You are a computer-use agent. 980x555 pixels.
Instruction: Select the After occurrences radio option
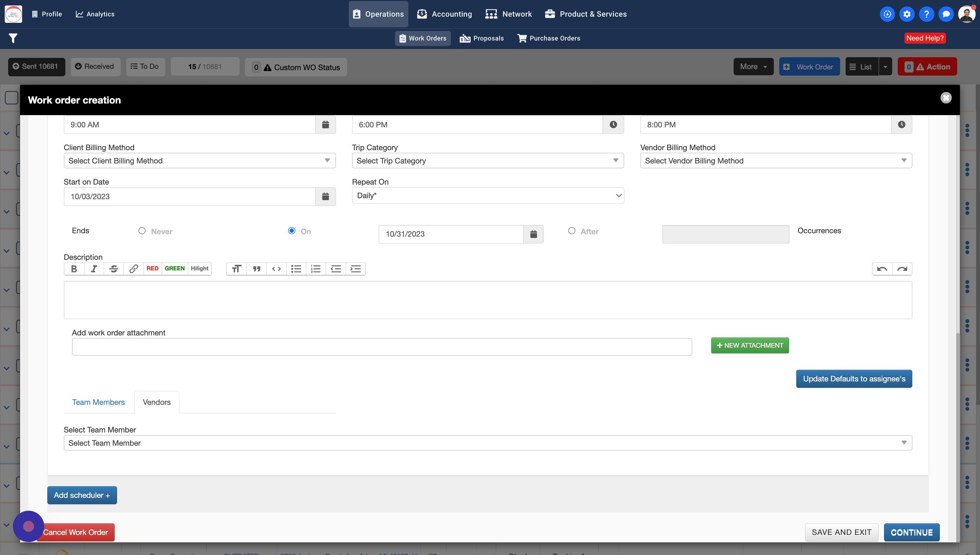tap(571, 231)
